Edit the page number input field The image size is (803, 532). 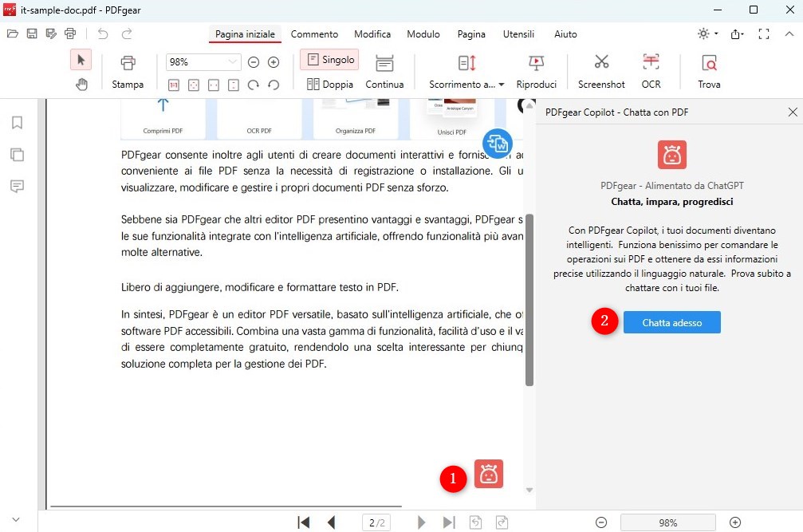click(376, 522)
